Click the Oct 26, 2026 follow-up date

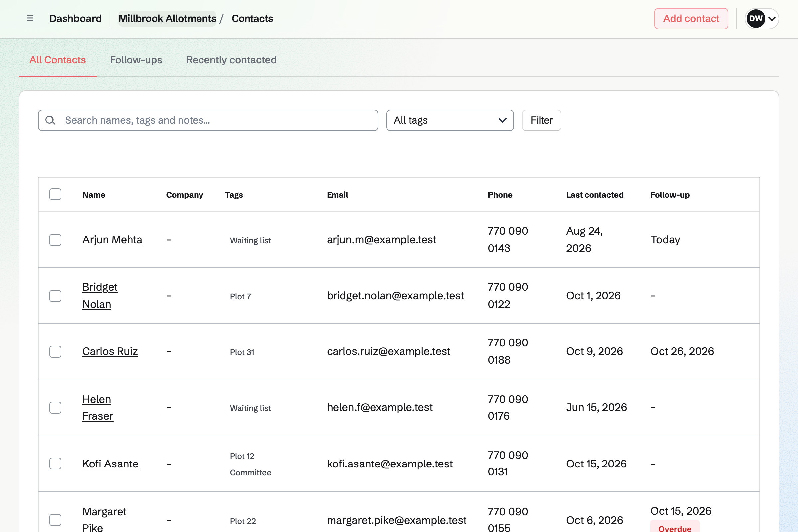682,351
